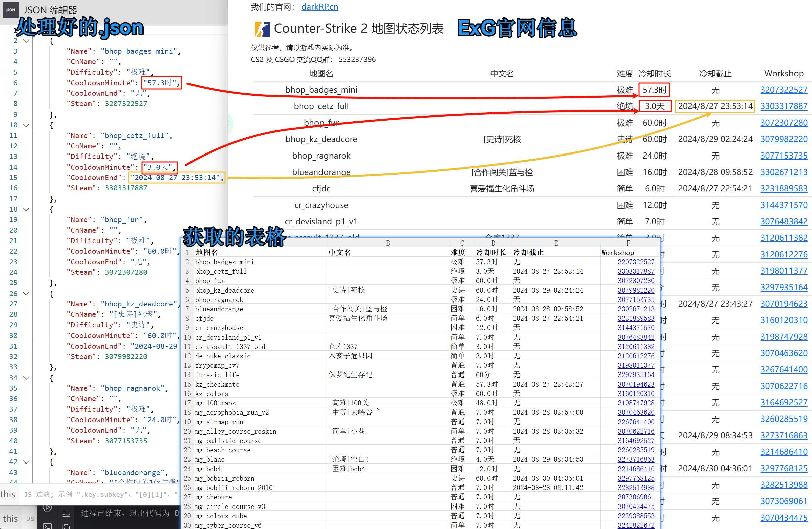Open web page Workshop link 3207322527
This screenshot has height=529, width=812.
(x=784, y=90)
